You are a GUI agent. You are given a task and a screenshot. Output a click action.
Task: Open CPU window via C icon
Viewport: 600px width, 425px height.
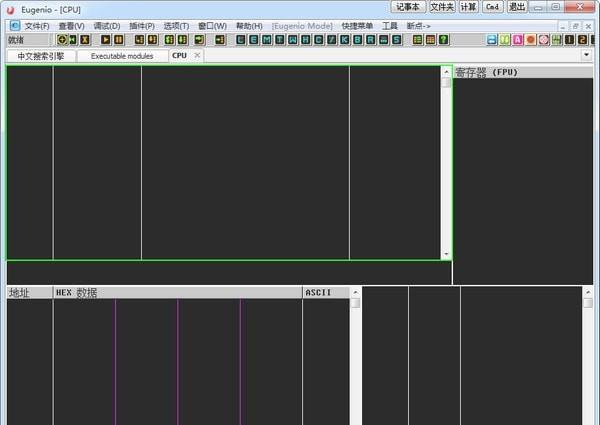319,39
